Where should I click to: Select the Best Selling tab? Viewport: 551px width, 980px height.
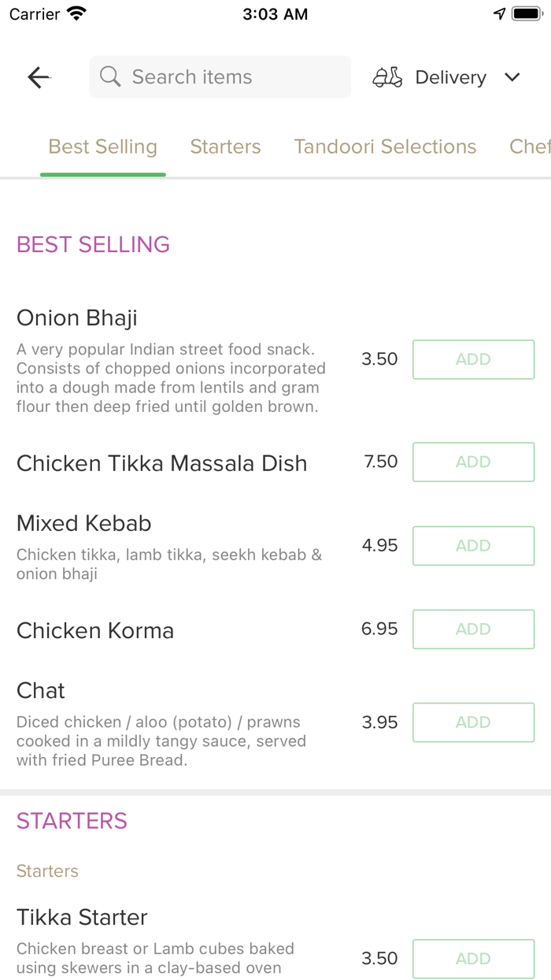pos(102,147)
